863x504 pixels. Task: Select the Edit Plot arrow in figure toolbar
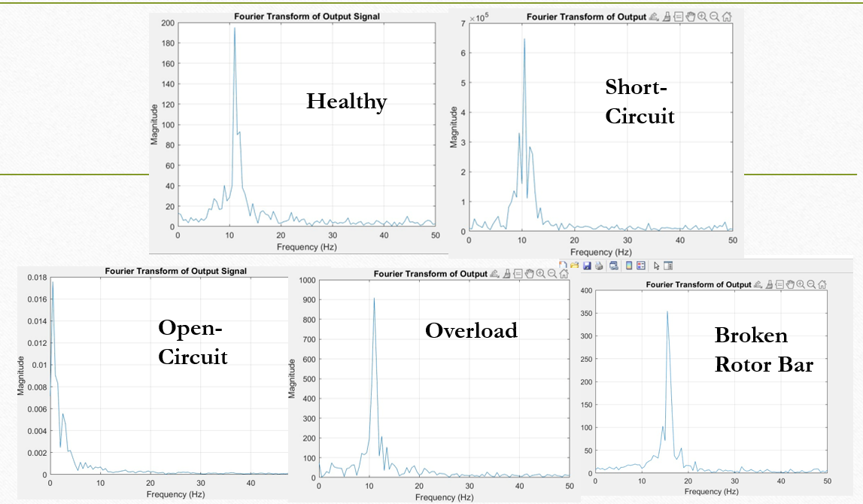tap(657, 266)
